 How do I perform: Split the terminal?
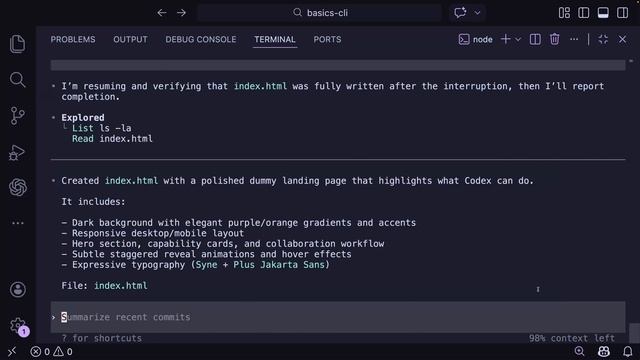tap(535, 39)
